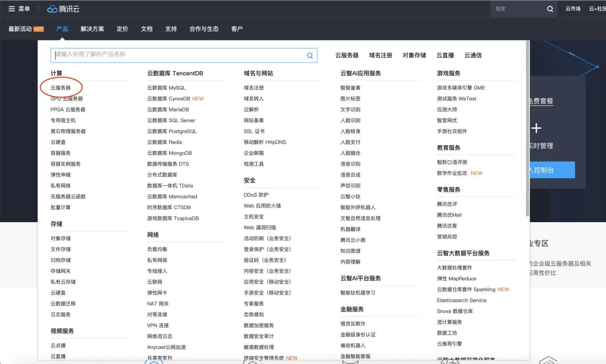Click the product search magnifier icon
The height and width of the screenshot is (364, 606).
click(310, 56)
